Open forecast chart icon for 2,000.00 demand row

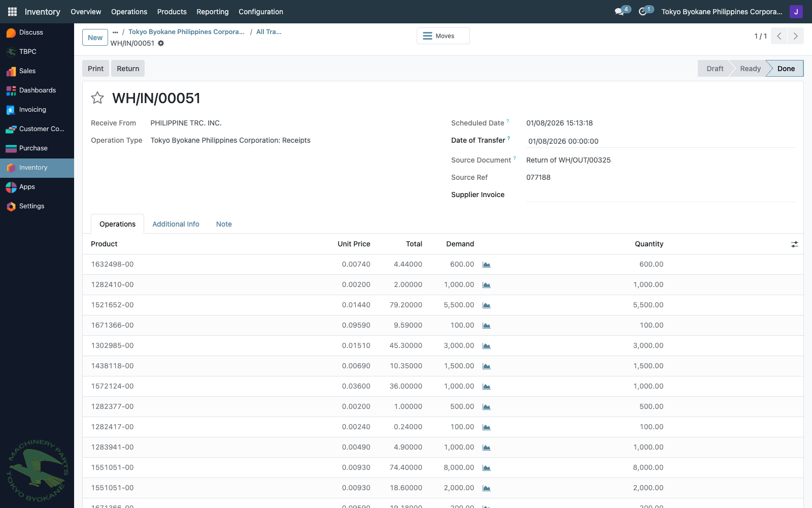486,488
